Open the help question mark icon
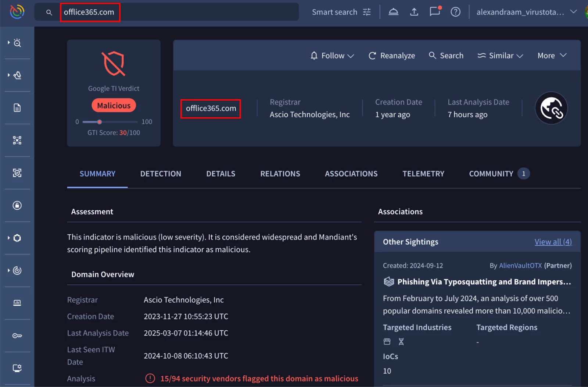588x387 pixels. pyautogui.click(x=456, y=12)
